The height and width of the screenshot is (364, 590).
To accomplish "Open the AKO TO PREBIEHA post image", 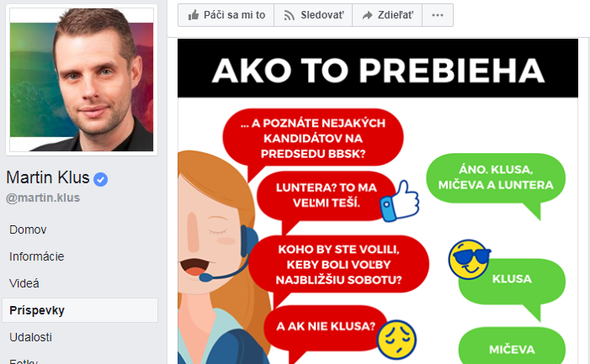I will tap(378, 202).
